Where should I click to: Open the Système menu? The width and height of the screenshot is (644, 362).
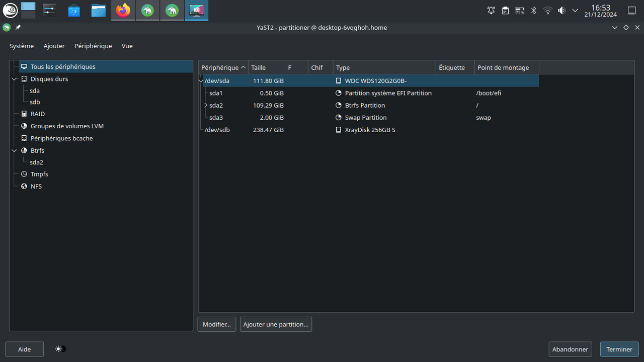pyautogui.click(x=22, y=46)
